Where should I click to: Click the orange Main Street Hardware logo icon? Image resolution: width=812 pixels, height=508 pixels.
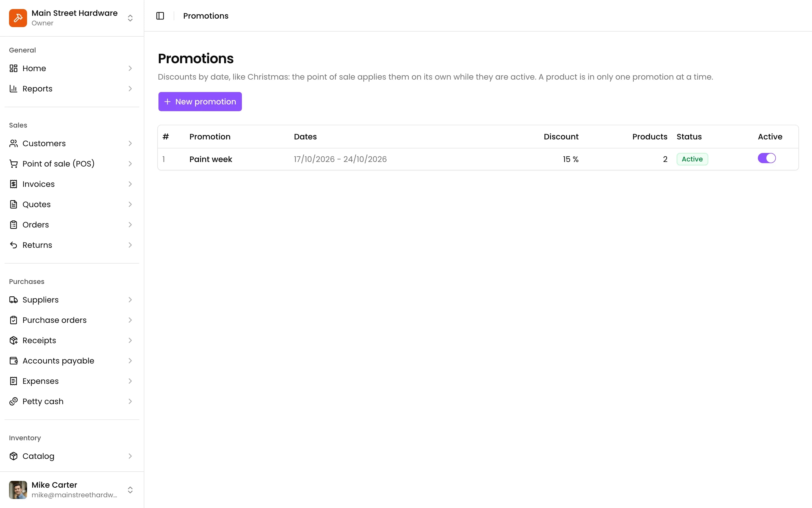[18, 18]
